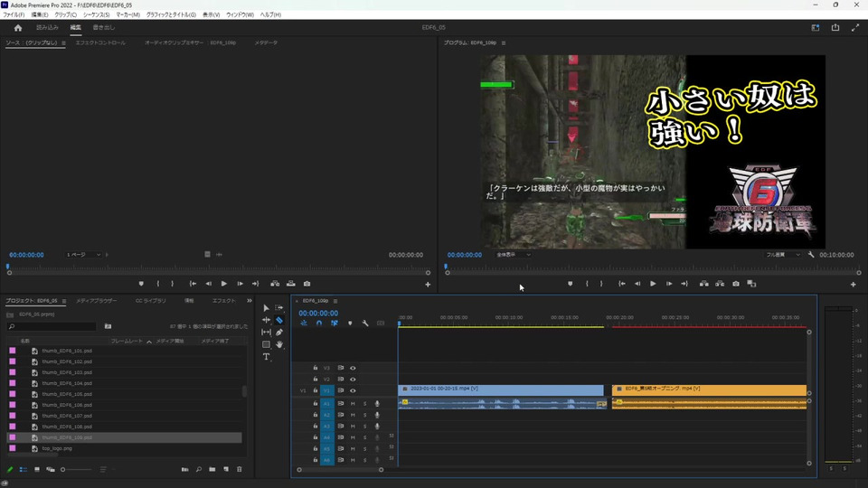Click the home icon in the workspace bar
The image size is (868, 488).
click(18, 27)
